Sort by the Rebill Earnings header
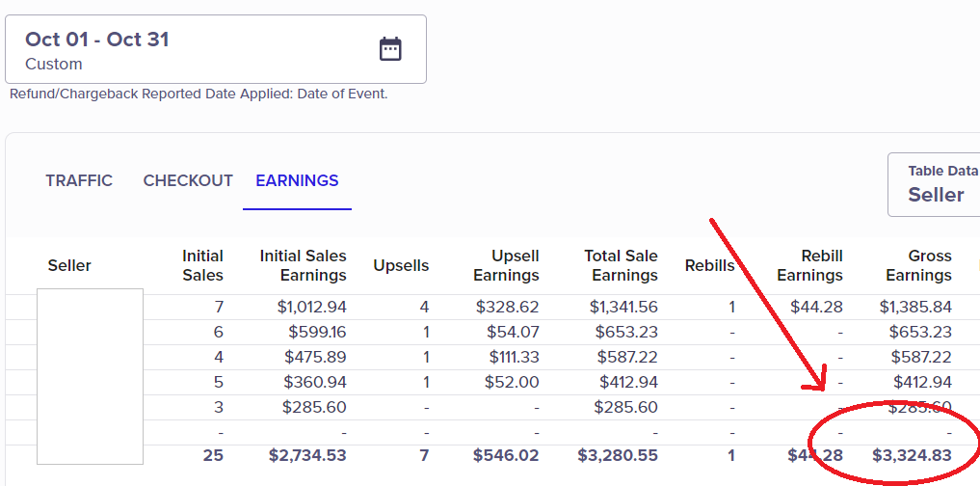Screen dimensions: 980x486 (x=809, y=265)
